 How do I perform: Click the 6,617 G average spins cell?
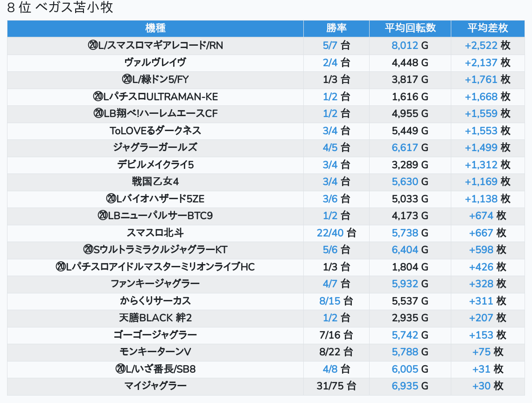410,147
